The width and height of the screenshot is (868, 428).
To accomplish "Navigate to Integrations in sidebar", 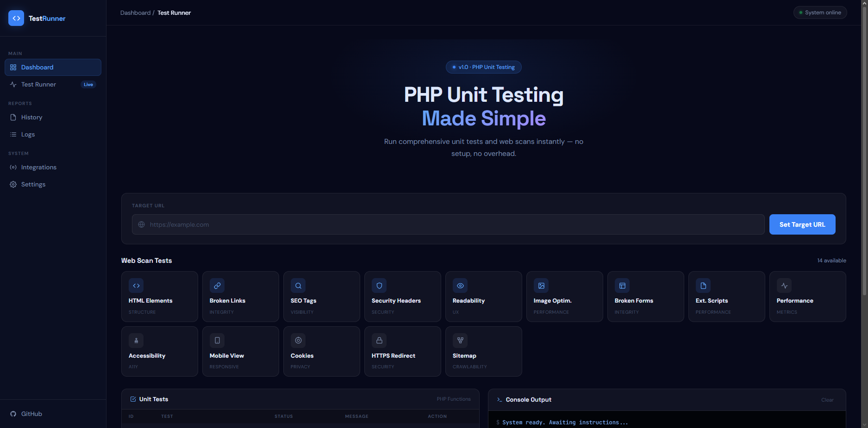I will pos(53,167).
